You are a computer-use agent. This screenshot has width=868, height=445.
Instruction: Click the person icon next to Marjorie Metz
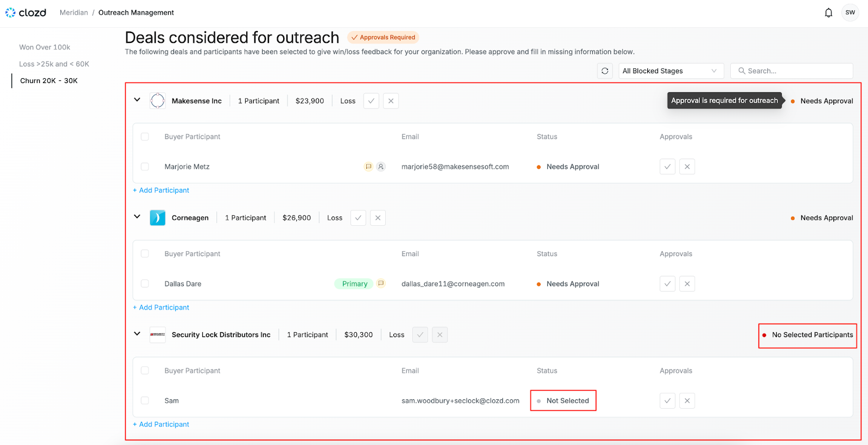click(381, 167)
